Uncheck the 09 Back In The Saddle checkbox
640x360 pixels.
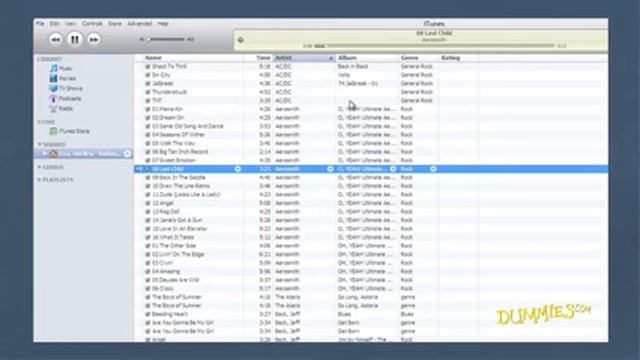point(148,178)
